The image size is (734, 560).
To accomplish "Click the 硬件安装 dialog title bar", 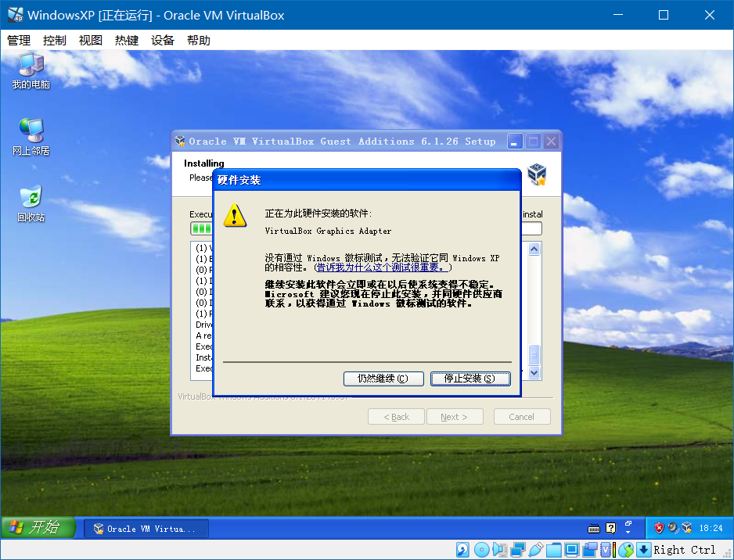I will pyautogui.click(x=366, y=180).
